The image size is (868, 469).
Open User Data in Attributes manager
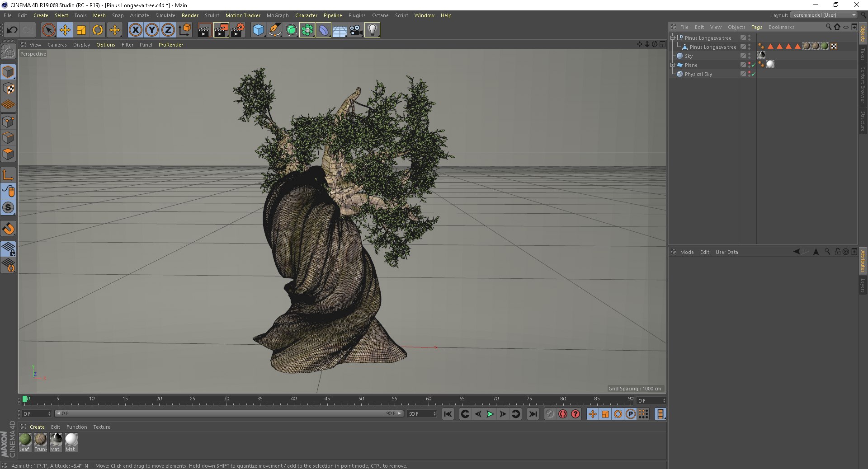(726, 252)
